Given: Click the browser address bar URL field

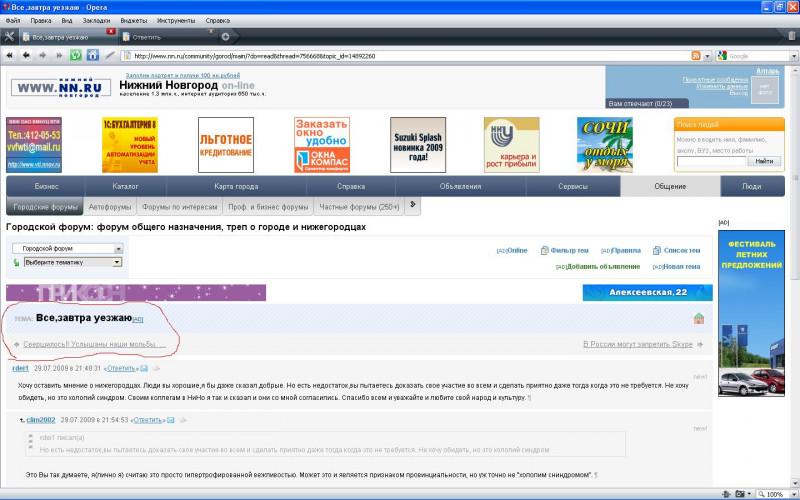Looking at the screenshot, I should tap(406, 56).
